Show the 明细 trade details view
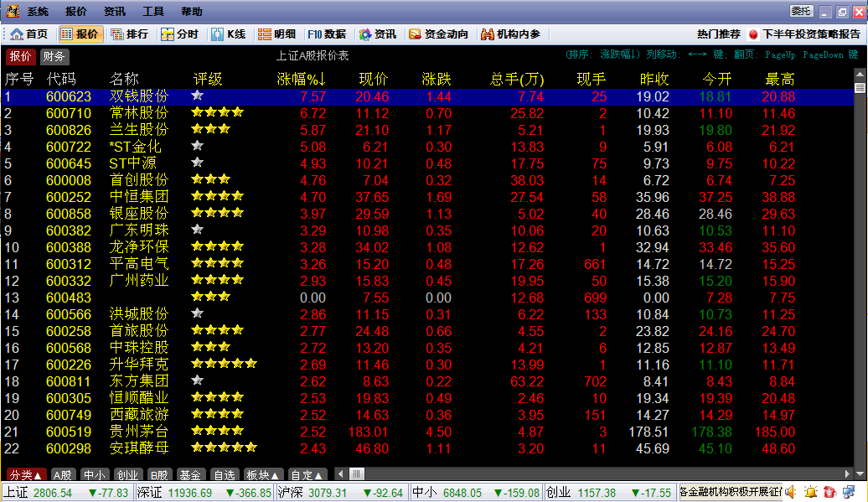Screen dimensions: 868x502 pyautogui.click(x=277, y=34)
